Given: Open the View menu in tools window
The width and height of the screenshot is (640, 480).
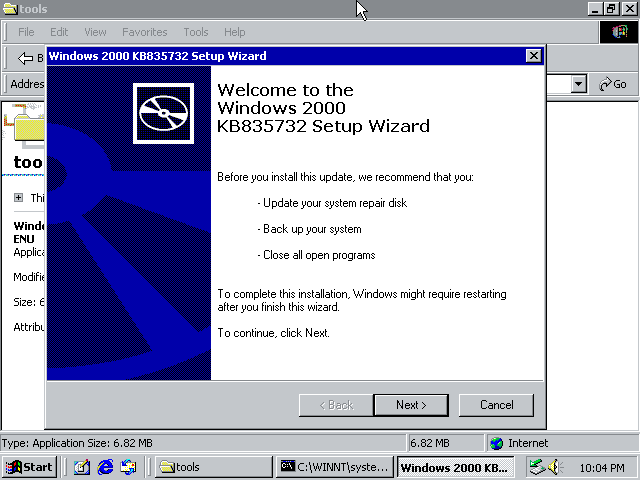Looking at the screenshot, I should [95, 32].
